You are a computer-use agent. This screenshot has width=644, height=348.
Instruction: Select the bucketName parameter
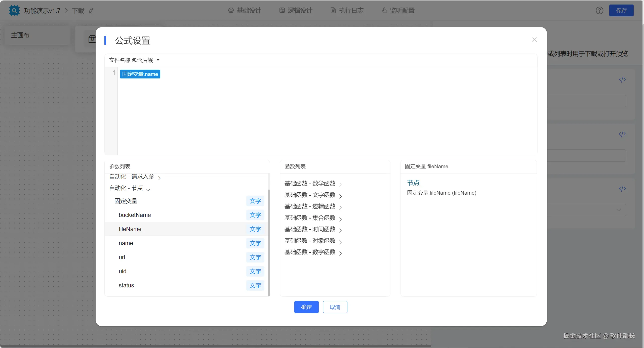135,215
